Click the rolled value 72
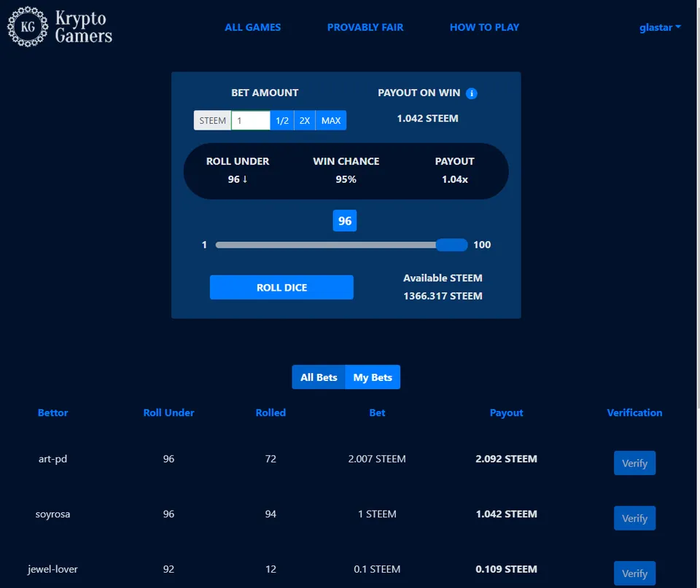 tap(271, 458)
